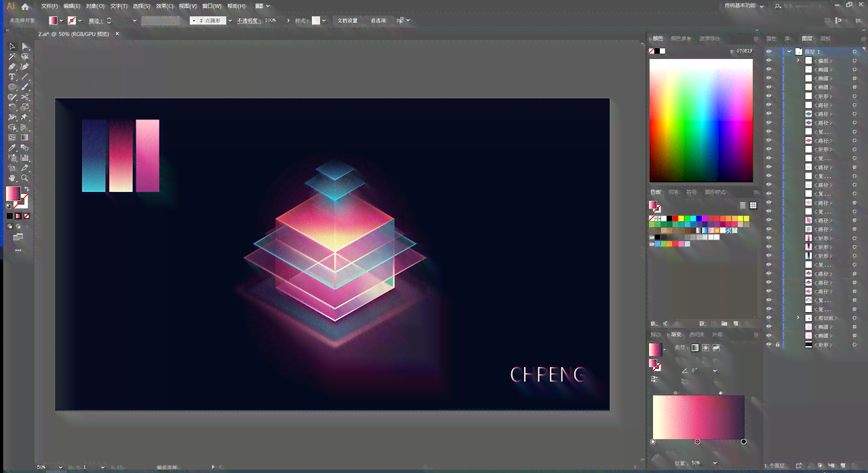868x473 pixels.
Task: Click the Change Screen Mode icon
Action: pyautogui.click(x=18, y=238)
